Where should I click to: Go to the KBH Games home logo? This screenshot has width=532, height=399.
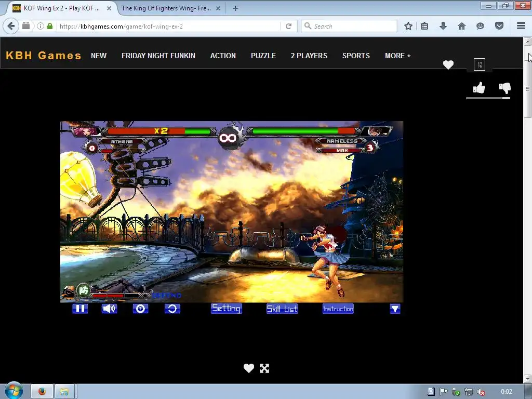[x=44, y=55]
